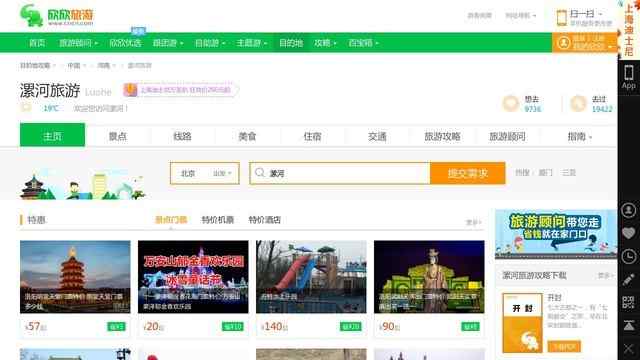Switch to the 旅游顾问 tab
The height and width of the screenshot is (360, 640).
coord(507,136)
